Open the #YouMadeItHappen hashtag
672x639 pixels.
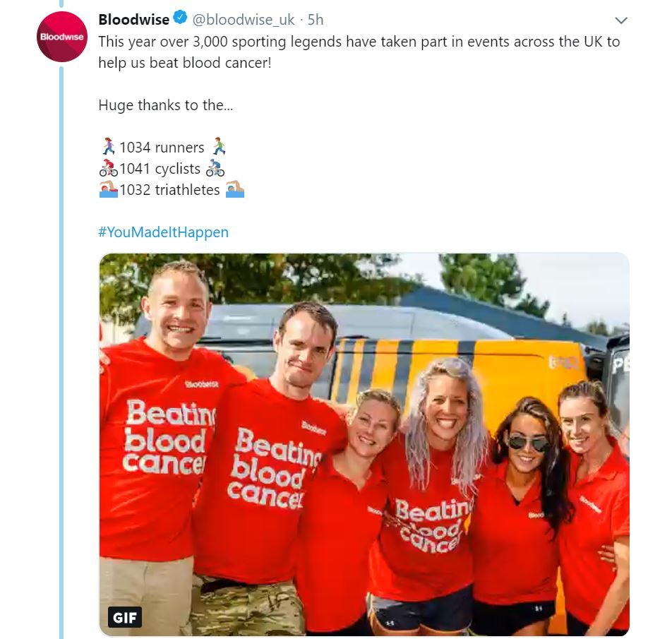tap(163, 232)
